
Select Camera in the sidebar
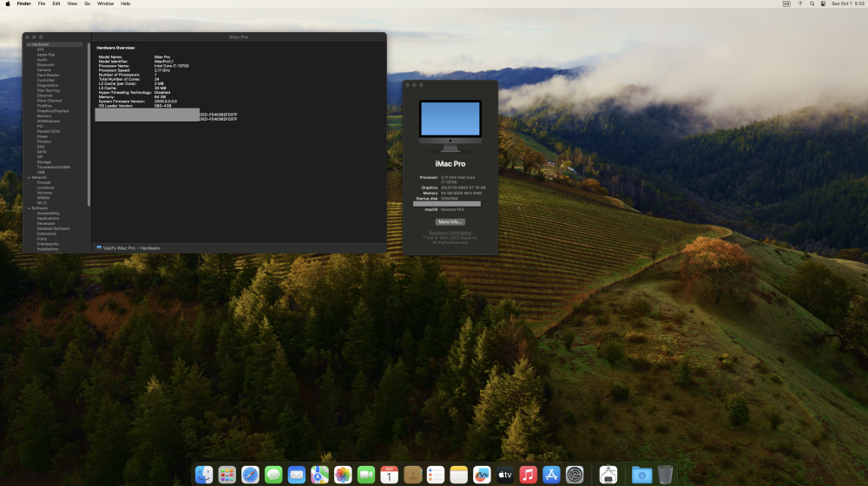(x=43, y=69)
